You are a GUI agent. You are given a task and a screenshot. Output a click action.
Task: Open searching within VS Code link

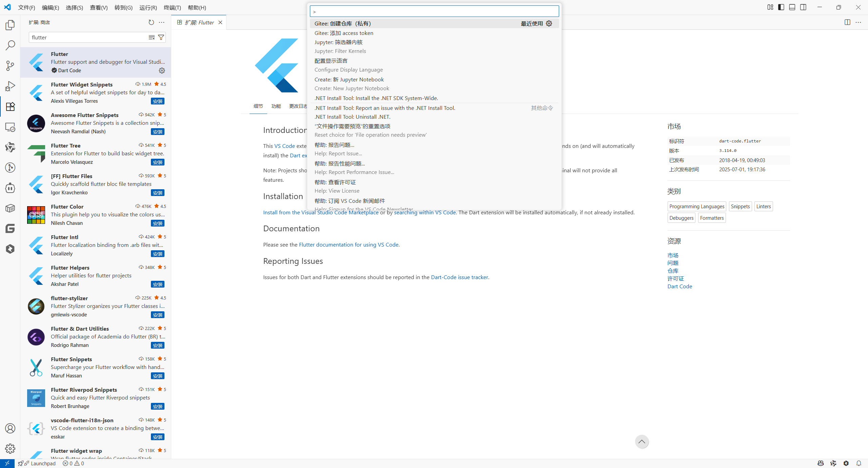[425, 212]
